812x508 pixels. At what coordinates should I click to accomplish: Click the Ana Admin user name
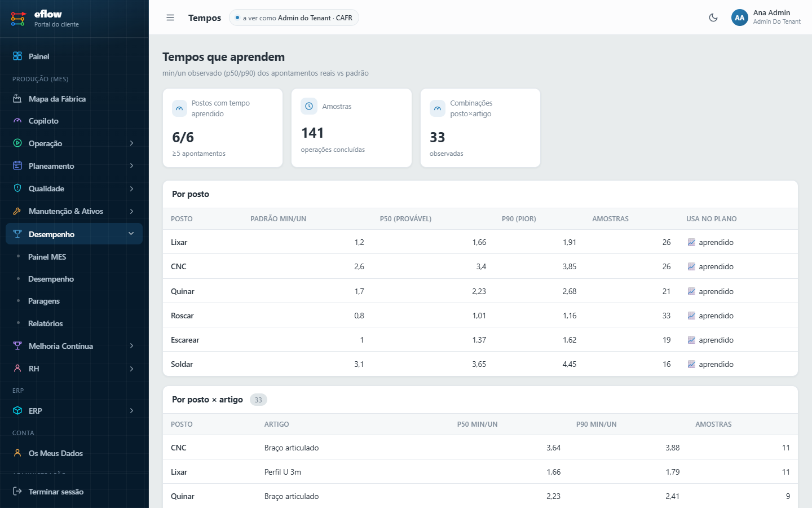coord(771,12)
